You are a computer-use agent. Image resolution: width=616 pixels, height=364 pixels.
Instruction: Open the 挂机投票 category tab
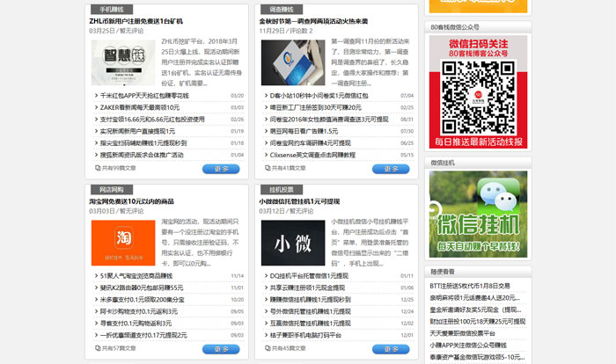(282, 190)
